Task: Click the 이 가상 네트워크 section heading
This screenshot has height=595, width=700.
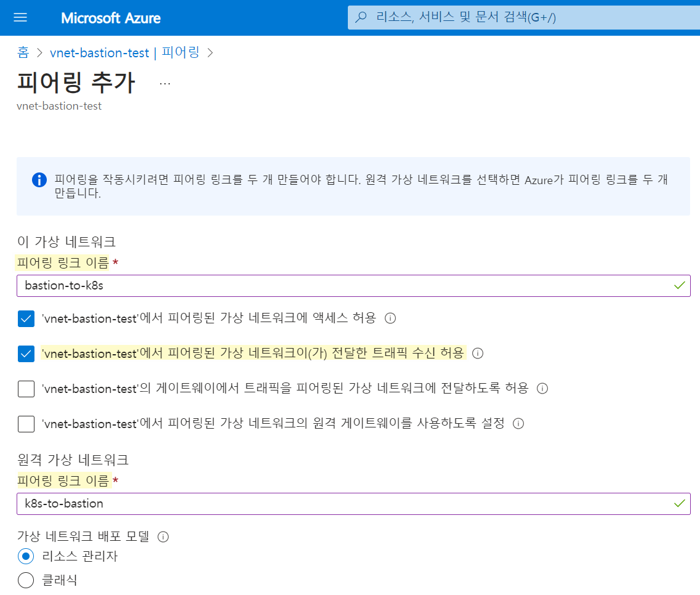Action: pyautogui.click(x=66, y=241)
